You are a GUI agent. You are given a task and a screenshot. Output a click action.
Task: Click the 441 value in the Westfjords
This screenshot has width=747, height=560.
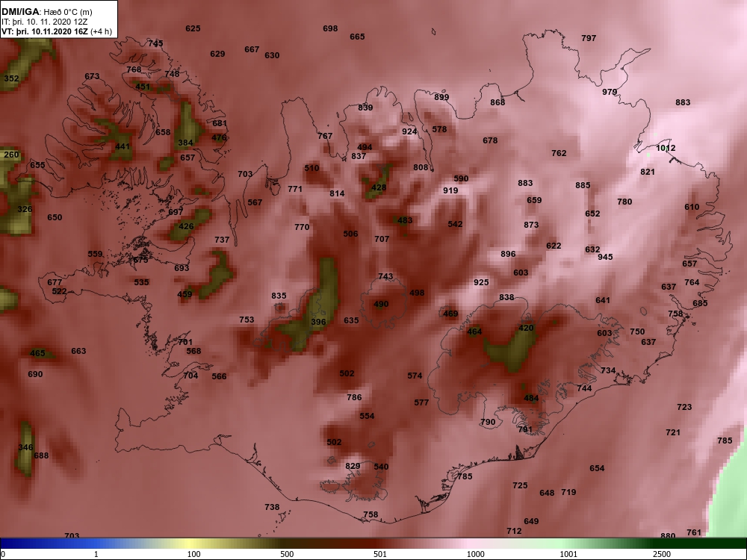123,146
